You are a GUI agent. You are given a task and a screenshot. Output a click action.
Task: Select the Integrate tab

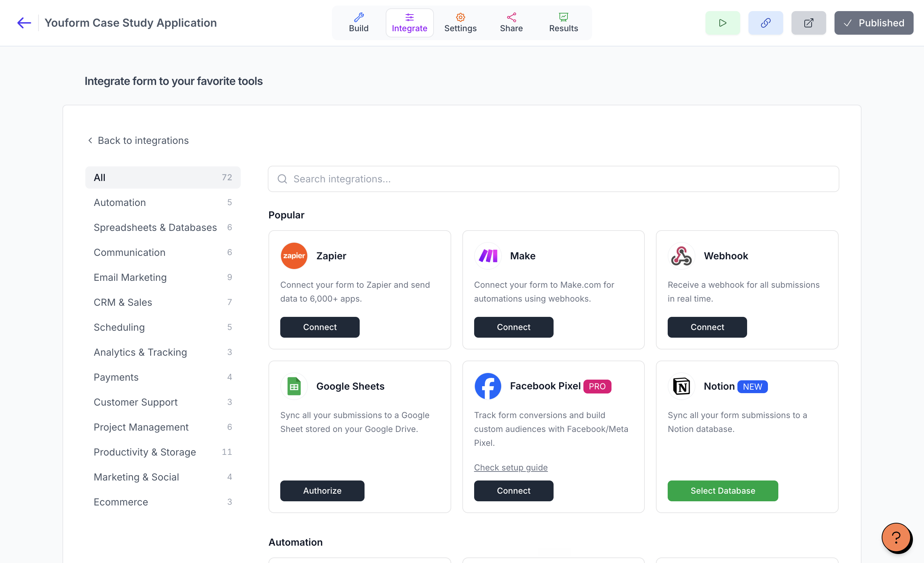(x=410, y=23)
